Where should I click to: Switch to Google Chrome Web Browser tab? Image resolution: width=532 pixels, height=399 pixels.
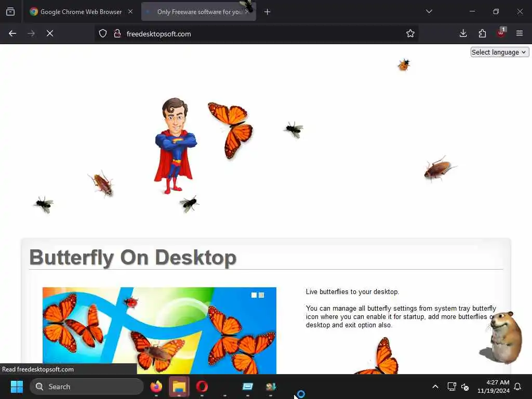82,11
